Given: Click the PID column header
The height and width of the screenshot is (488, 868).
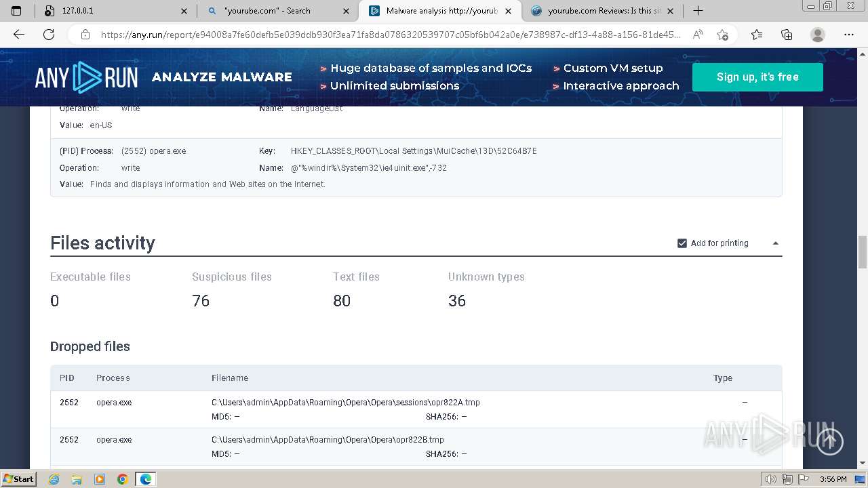Looking at the screenshot, I should point(66,378).
